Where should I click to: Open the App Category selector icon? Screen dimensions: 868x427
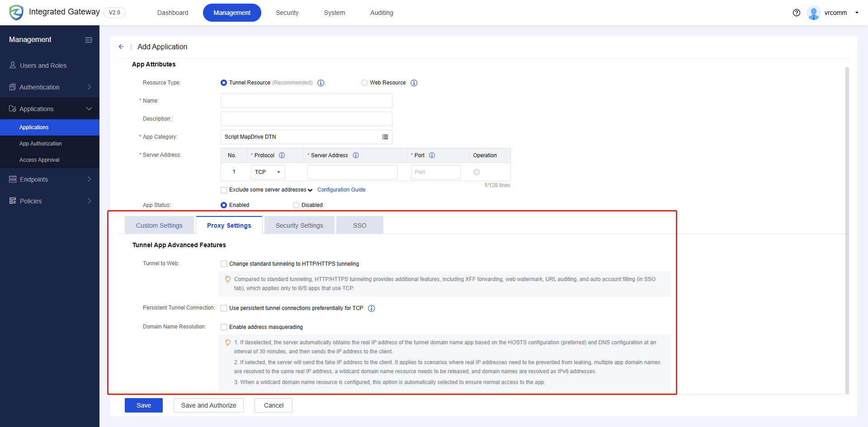pyautogui.click(x=385, y=137)
